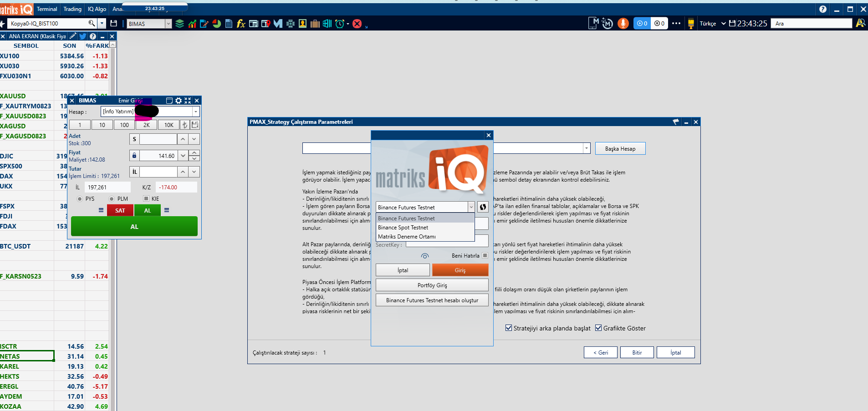Open the alarm clock tool in toolbar

[x=339, y=24]
